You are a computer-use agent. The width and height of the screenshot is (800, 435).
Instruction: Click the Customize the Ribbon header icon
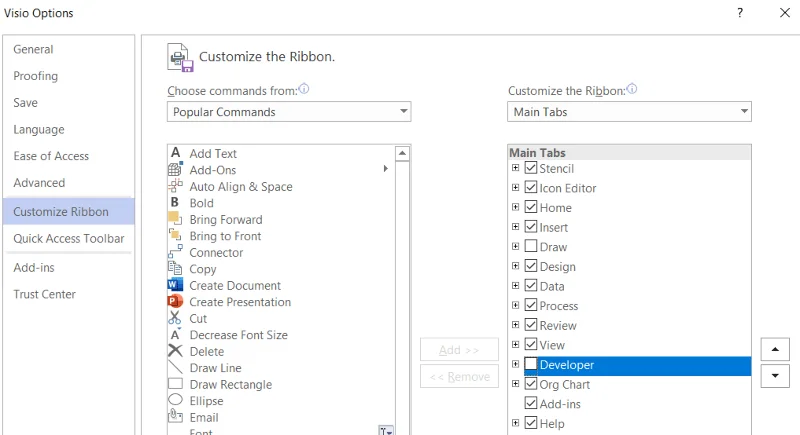click(180, 58)
